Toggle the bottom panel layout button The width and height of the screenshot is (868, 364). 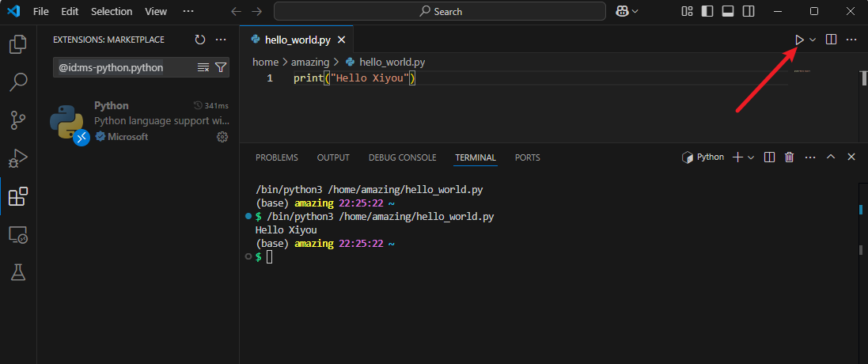pyautogui.click(x=727, y=12)
